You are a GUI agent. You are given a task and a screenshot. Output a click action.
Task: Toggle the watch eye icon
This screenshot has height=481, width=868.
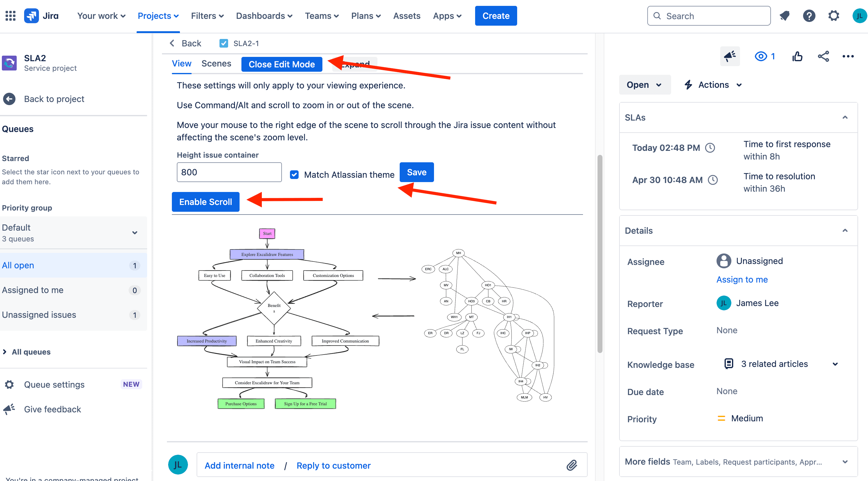(x=761, y=56)
